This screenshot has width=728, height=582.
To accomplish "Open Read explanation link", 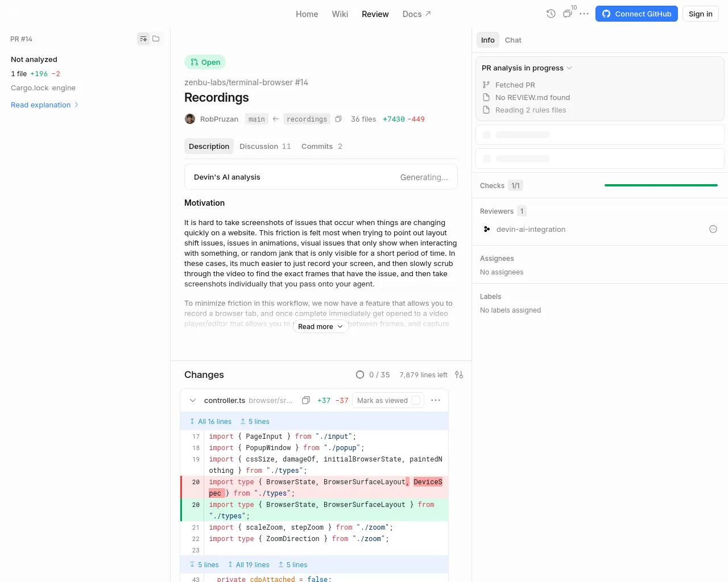I will point(44,105).
